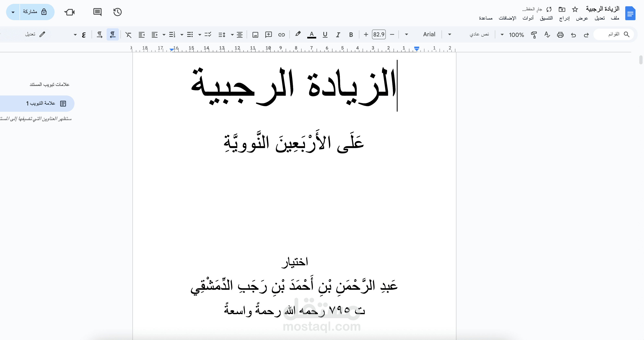644x340 pixels.
Task: Undo the last change
Action: click(573, 35)
